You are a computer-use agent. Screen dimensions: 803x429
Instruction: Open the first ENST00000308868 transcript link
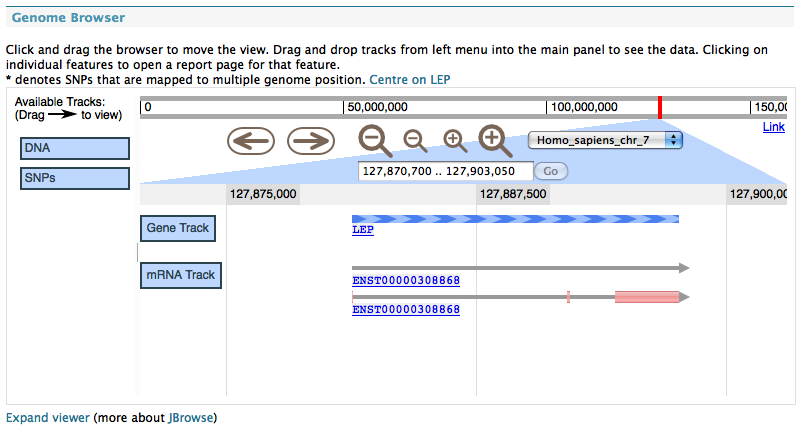pos(406,281)
